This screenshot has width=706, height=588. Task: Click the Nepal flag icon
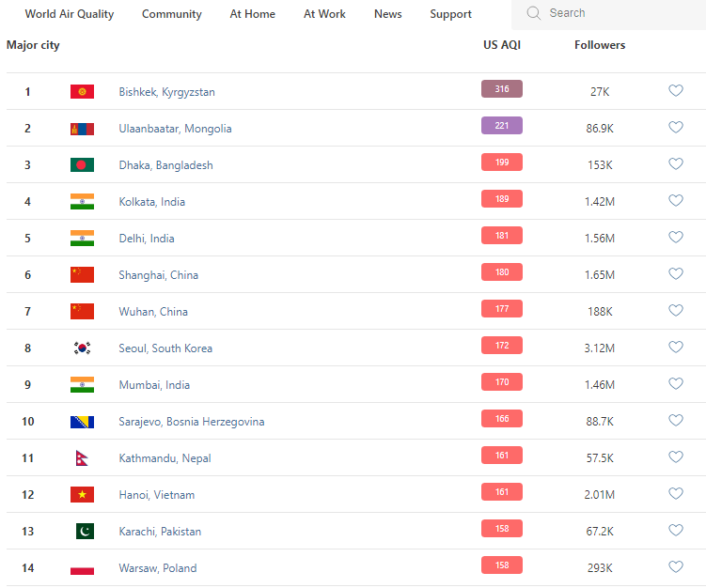82,458
